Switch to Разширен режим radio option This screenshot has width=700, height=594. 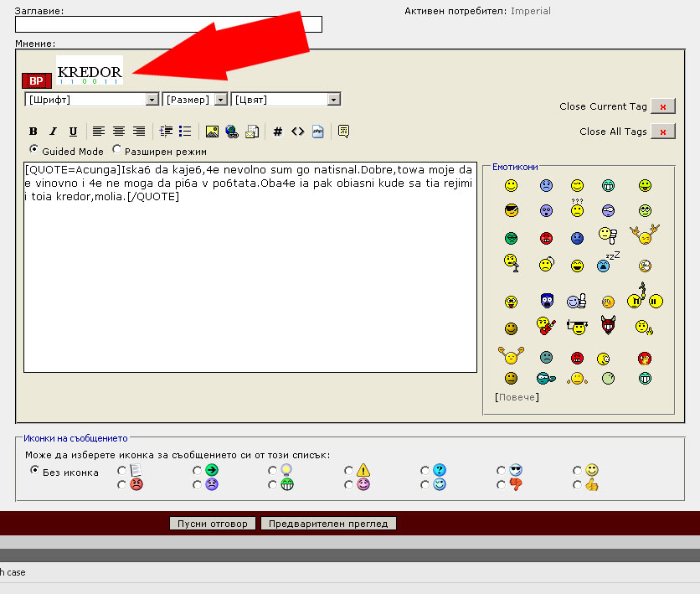tap(117, 151)
